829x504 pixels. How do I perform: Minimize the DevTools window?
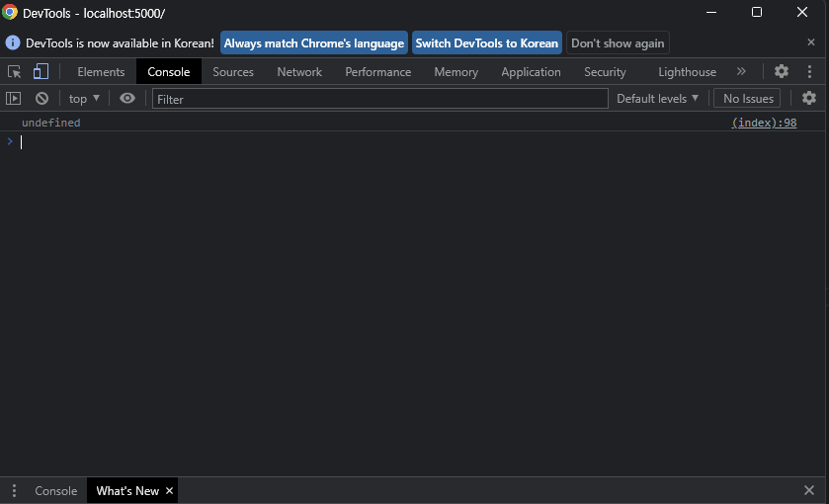[711, 12]
